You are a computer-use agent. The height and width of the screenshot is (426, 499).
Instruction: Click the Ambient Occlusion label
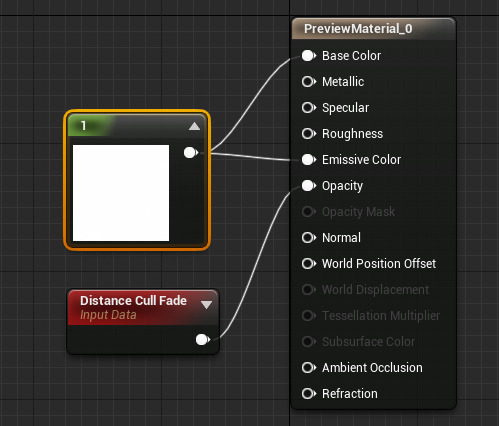[x=372, y=368]
